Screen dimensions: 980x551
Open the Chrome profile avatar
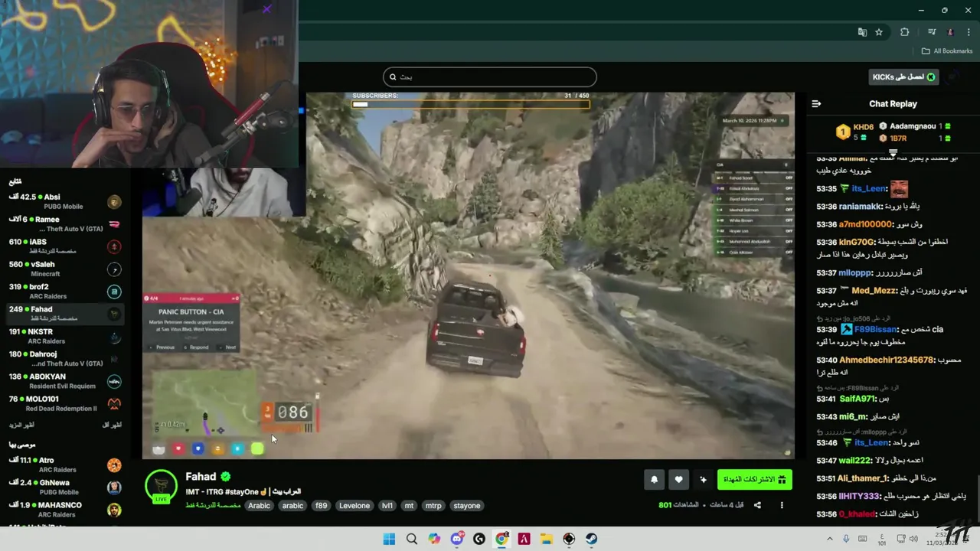click(x=951, y=32)
